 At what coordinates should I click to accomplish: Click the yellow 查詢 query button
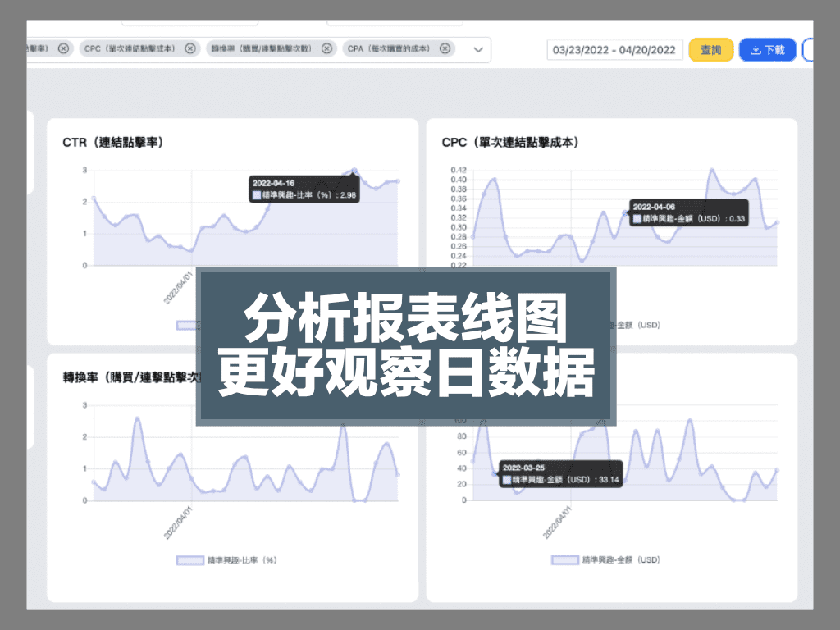click(710, 50)
